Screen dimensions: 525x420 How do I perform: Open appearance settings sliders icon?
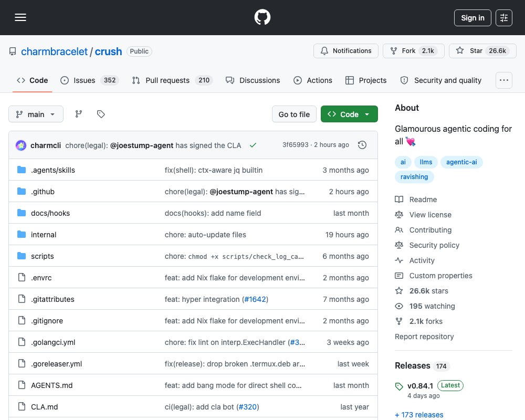pos(503,18)
